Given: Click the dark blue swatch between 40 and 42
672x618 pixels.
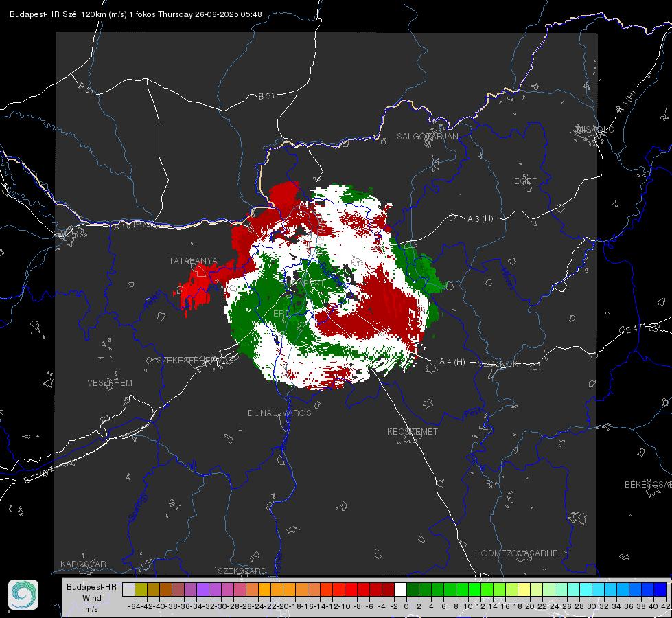Looking at the screenshot, I should pyautogui.click(x=660, y=589).
